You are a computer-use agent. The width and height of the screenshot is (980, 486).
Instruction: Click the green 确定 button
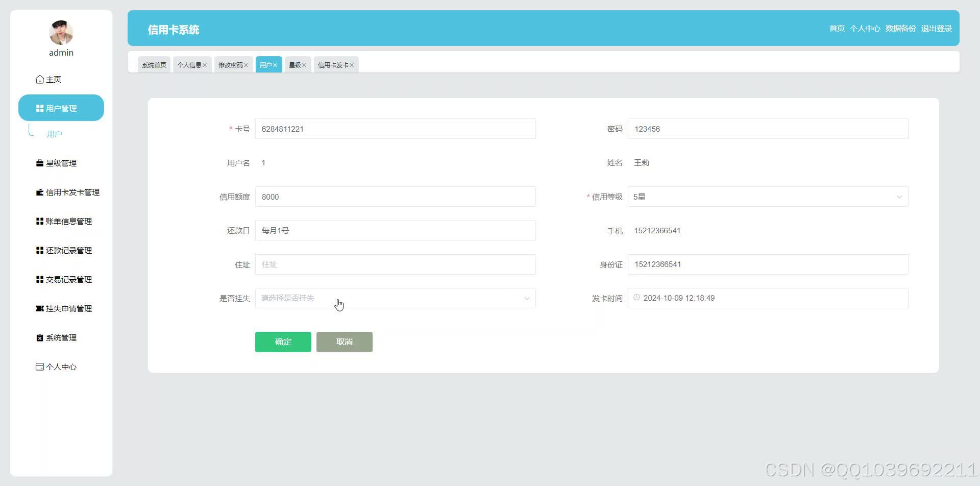click(x=283, y=342)
